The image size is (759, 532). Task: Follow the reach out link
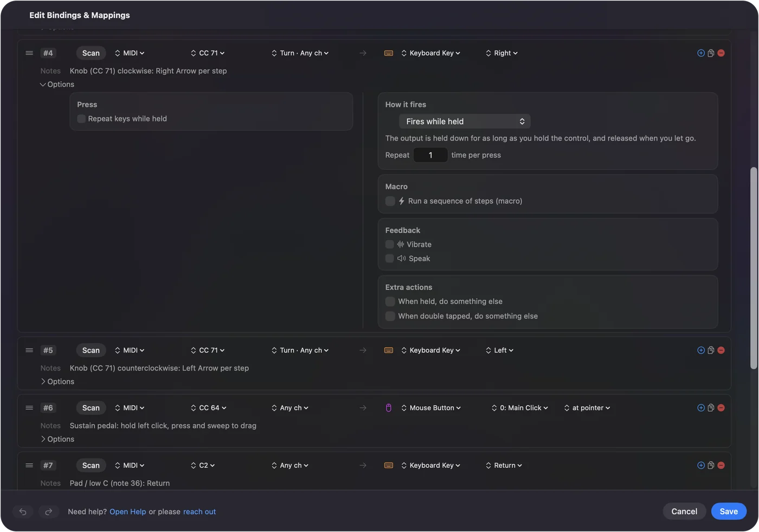tap(200, 512)
